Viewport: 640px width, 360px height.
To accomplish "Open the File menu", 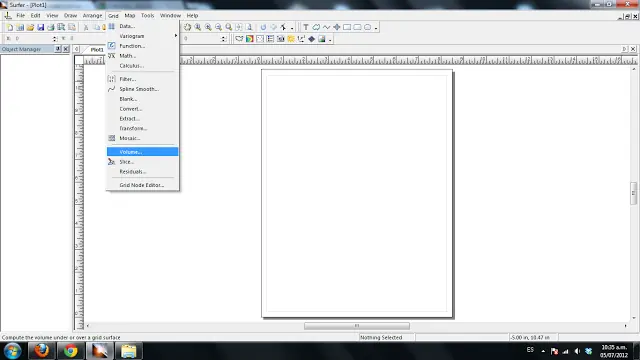I will [x=20, y=16].
